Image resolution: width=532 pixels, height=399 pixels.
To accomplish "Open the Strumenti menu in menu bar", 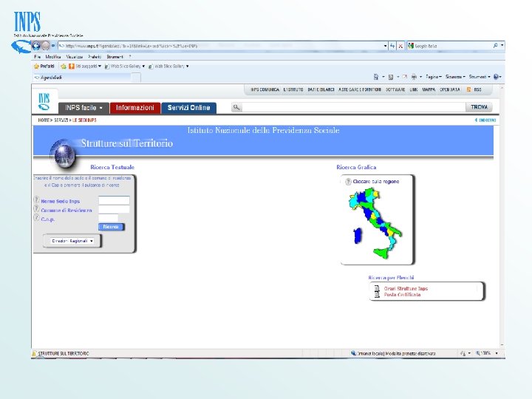I will pyautogui.click(x=115, y=57).
